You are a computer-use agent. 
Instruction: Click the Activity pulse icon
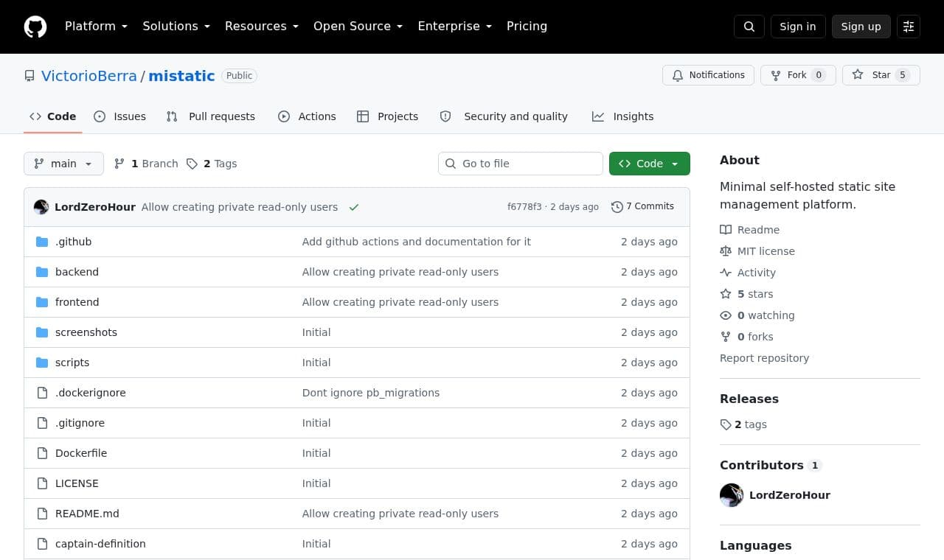[x=726, y=273]
